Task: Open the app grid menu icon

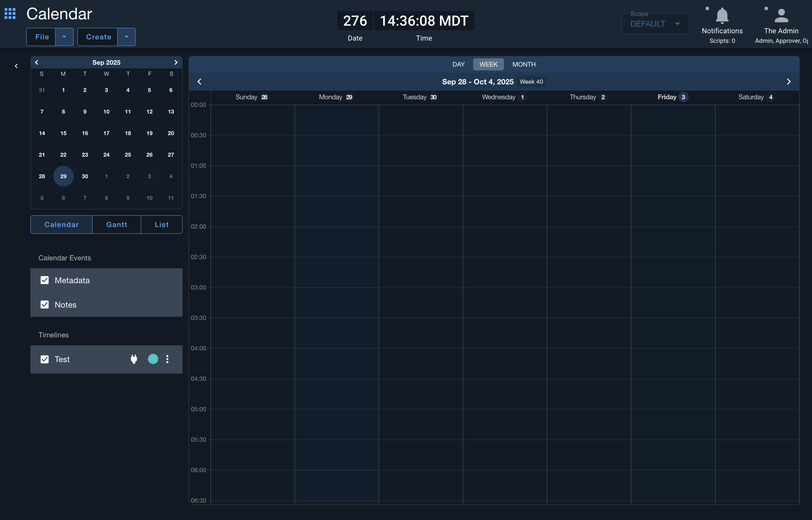Action: pyautogui.click(x=10, y=14)
